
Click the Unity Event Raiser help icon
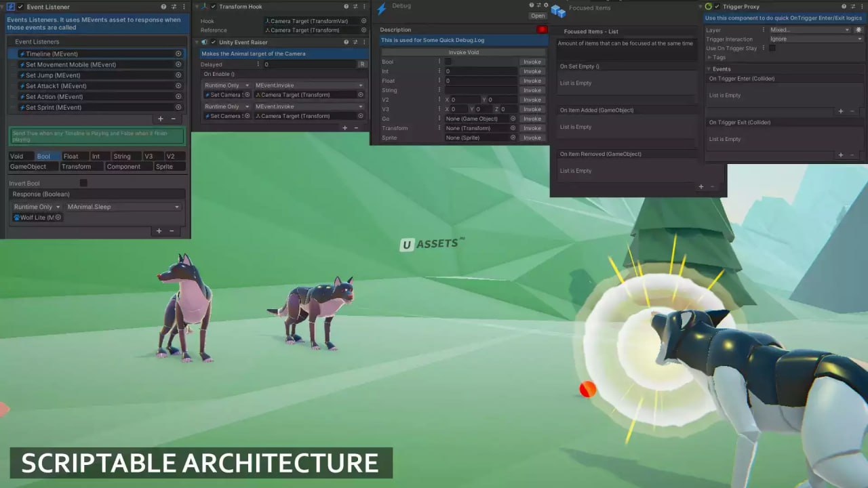tap(346, 42)
